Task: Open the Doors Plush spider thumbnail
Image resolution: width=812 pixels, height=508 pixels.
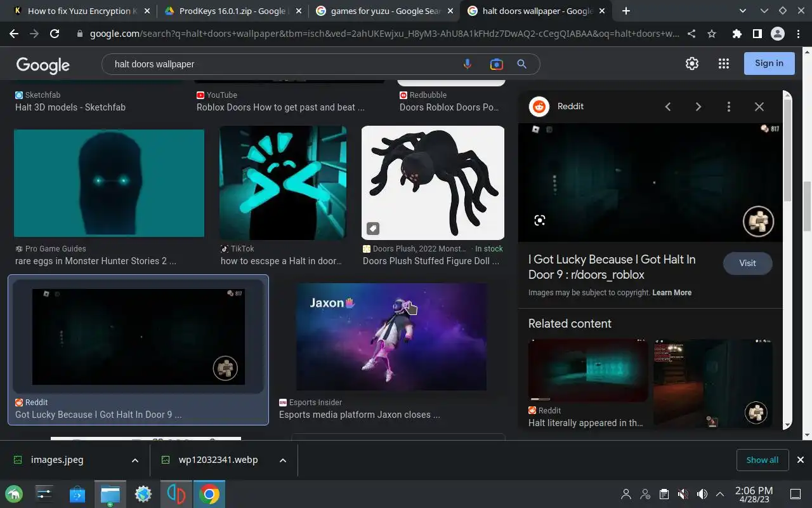Action: coord(433,183)
